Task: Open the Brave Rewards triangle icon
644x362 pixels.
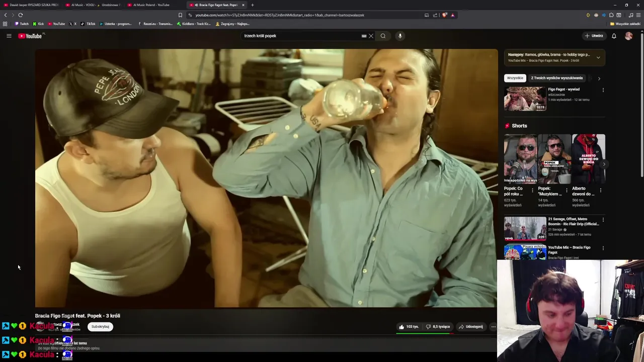Action: (x=452, y=15)
